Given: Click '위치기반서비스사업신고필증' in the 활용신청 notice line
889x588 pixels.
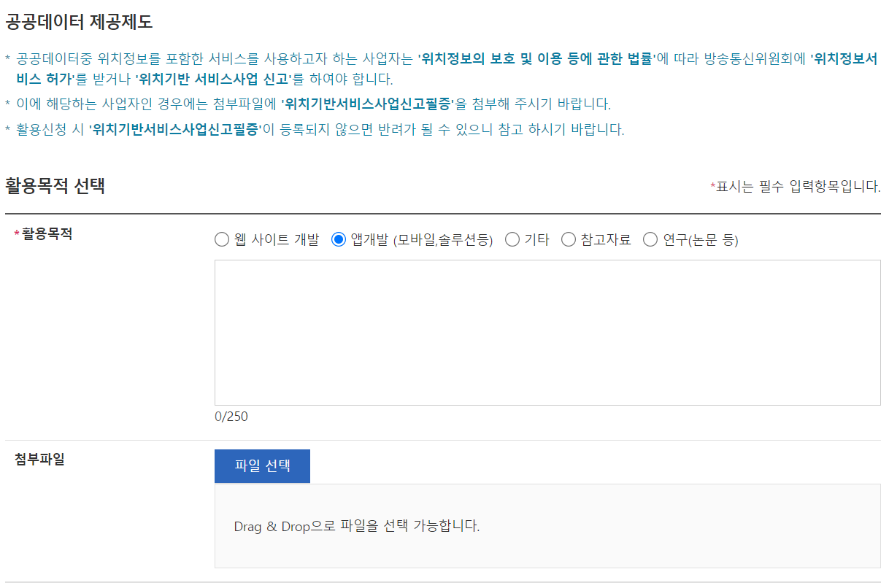Looking at the screenshot, I should click(175, 130).
